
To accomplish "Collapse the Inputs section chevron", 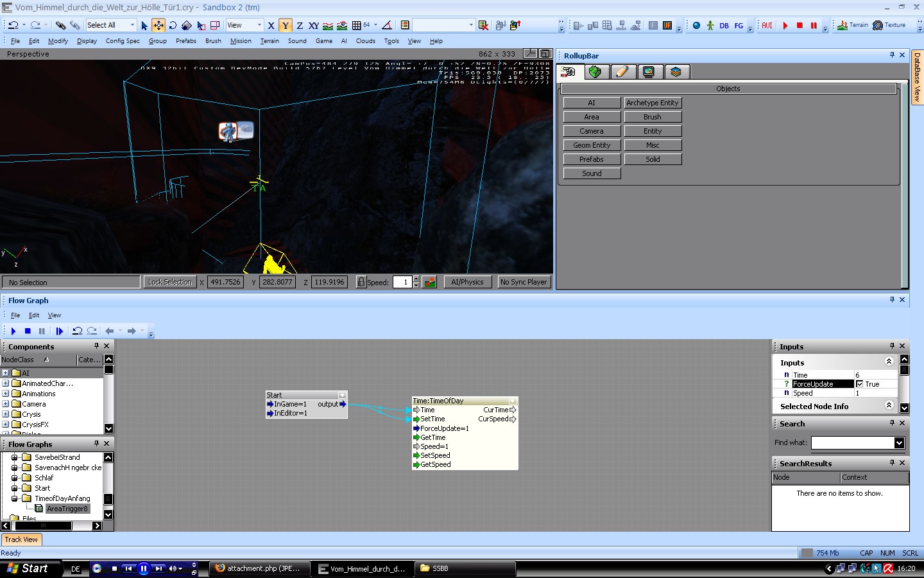I will [x=889, y=362].
